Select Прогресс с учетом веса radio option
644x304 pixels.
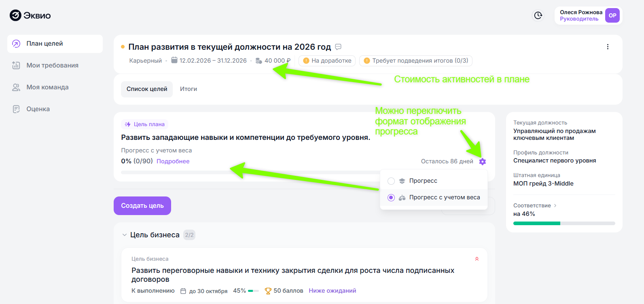point(391,198)
